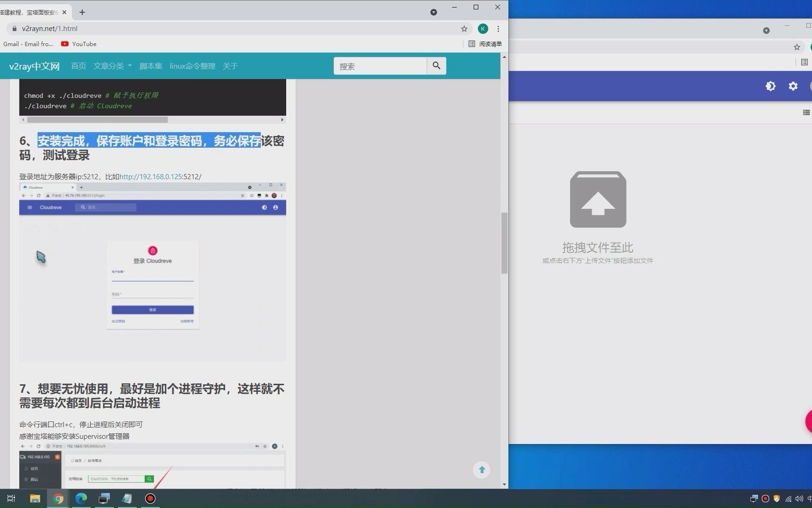812x508 pixels.
Task: Open Chrome's three-dot menu
Action: pyautogui.click(x=499, y=29)
